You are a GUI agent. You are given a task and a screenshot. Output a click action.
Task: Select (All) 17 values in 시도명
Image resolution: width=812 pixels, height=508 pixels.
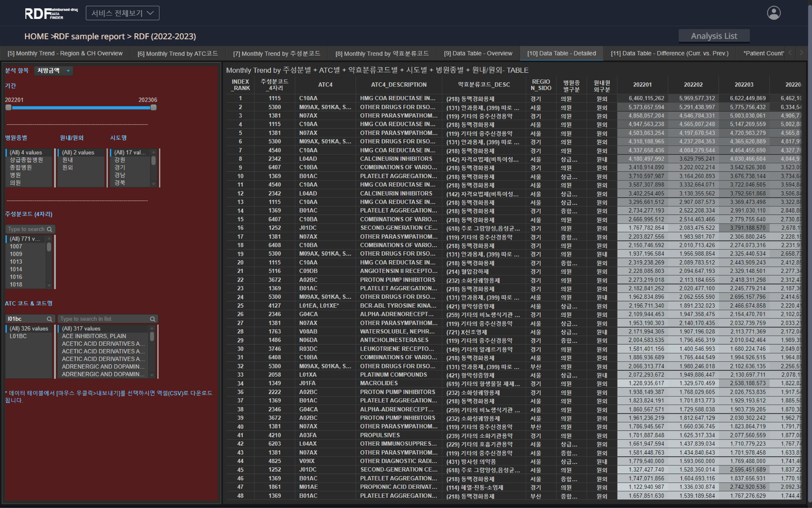pyautogui.click(x=130, y=153)
